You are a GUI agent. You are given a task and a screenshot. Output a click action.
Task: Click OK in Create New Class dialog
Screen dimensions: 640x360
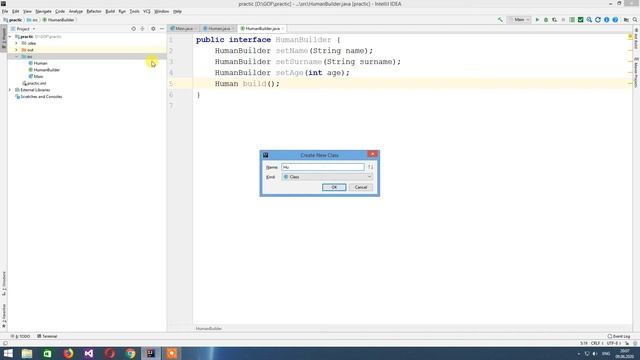tap(334, 187)
